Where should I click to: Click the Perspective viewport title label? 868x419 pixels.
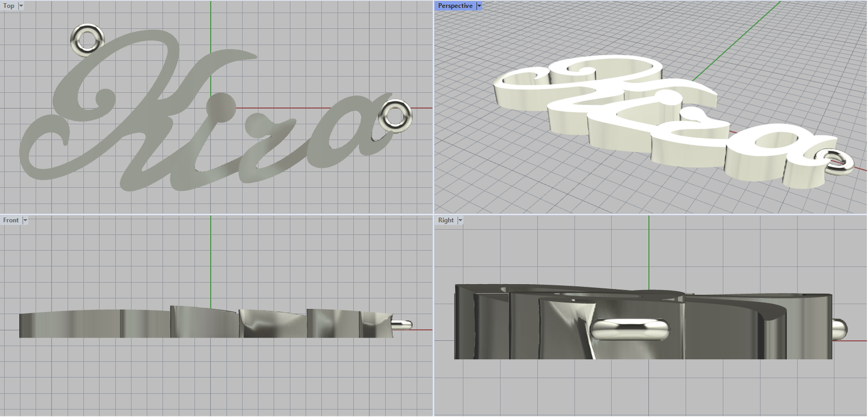(455, 6)
